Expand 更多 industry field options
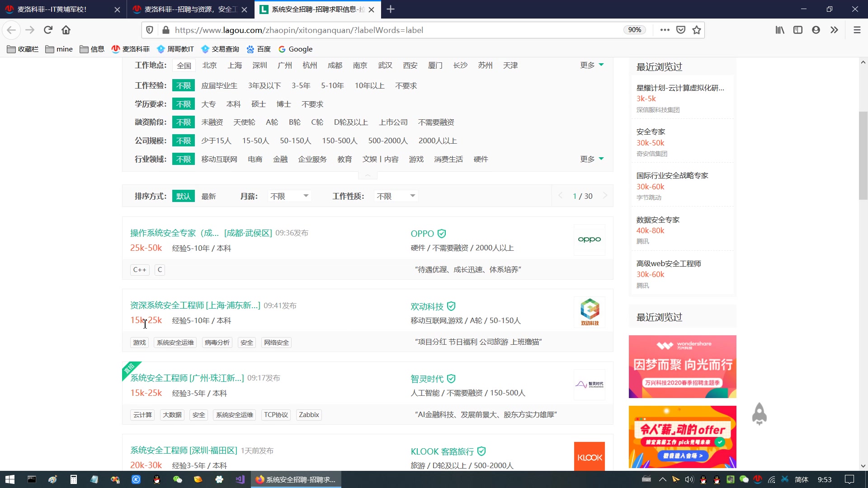The height and width of the screenshot is (488, 868). (x=591, y=159)
